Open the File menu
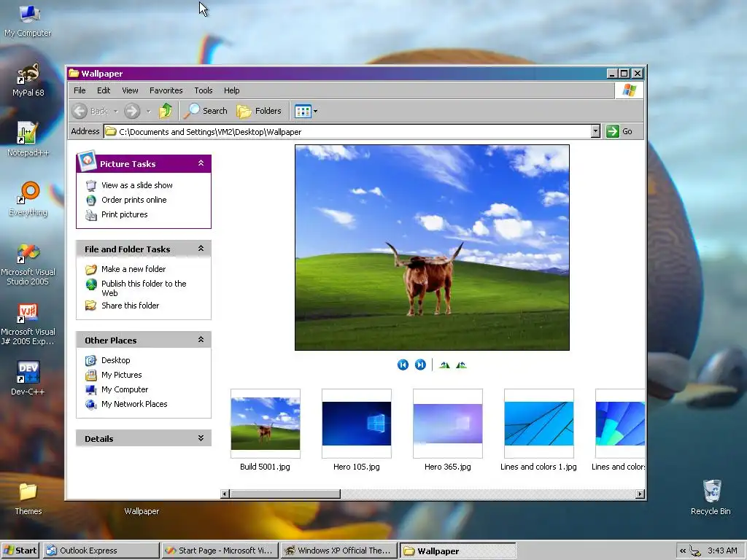Screen dimensions: 747x560 (x=80, y=90)
